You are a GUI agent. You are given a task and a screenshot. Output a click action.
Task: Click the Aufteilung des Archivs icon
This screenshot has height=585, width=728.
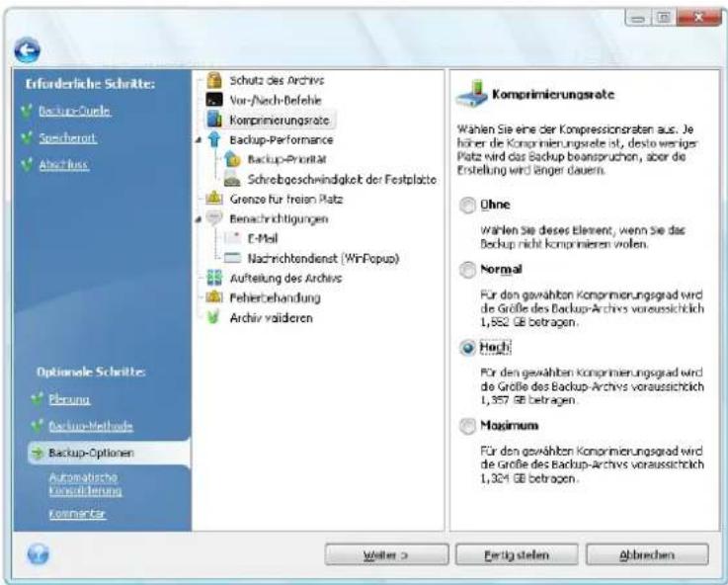click(x=214, y=278)
